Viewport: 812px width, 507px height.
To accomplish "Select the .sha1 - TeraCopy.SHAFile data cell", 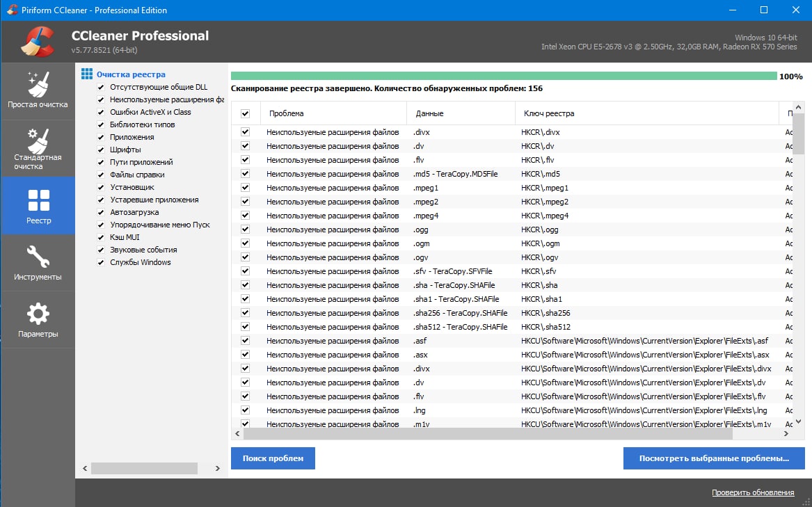I will click(x=456, y=299).
